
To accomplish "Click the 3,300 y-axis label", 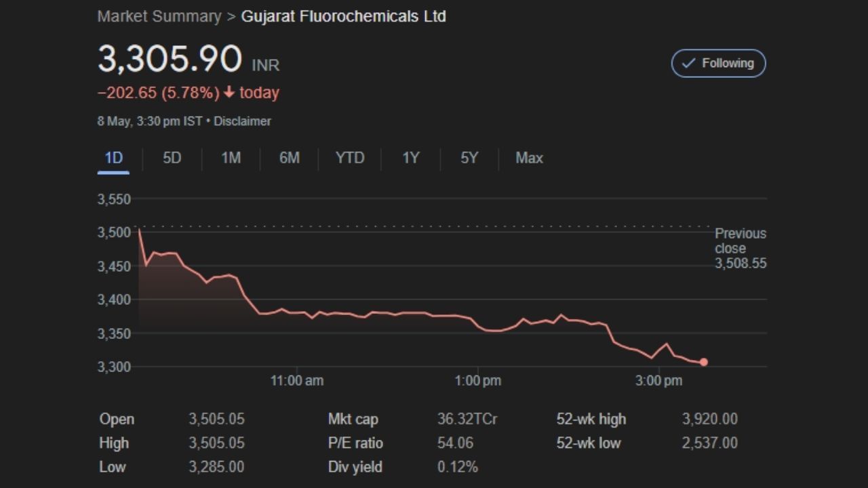I will click(114, 367).
